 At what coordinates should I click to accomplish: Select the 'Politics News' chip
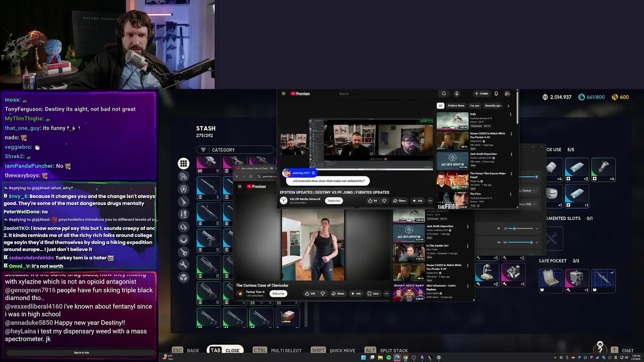(456, 106)
